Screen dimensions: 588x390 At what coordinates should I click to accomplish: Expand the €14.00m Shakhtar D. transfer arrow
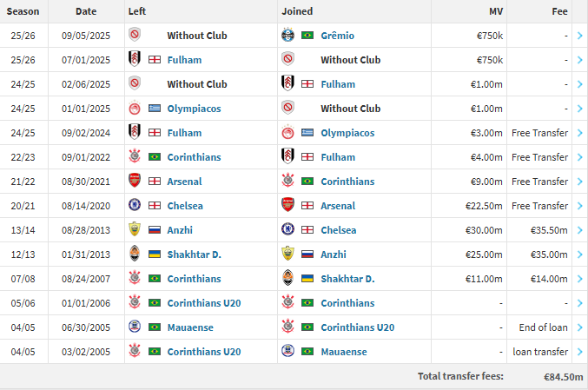pyautogui.click(x=579, y=279)
